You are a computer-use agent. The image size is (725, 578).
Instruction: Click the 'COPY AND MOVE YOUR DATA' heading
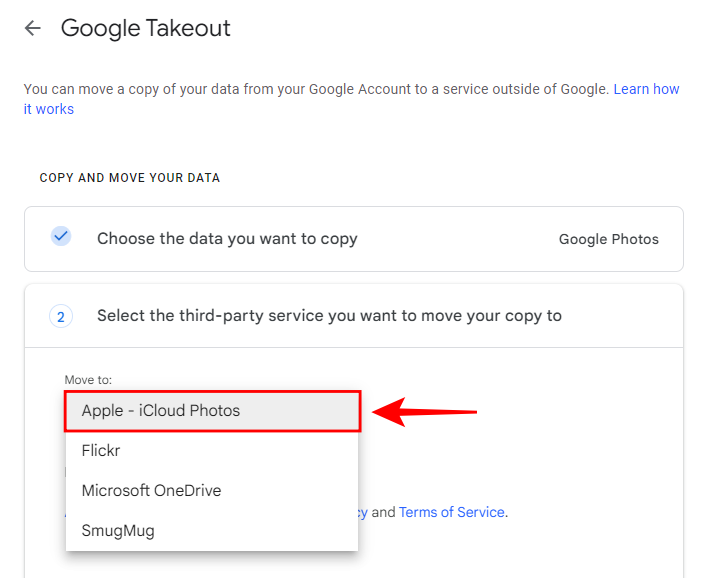click(130, 178)
